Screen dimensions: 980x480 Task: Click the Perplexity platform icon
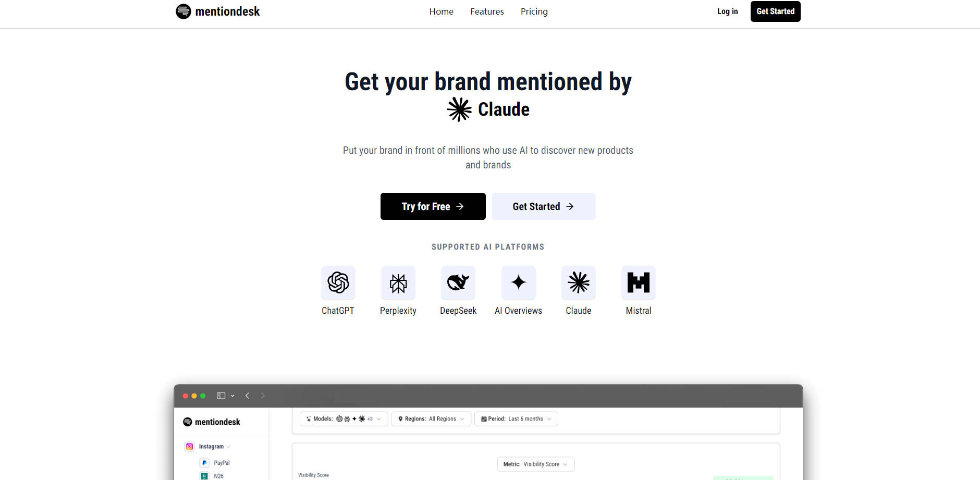click(x=398, y=282)
